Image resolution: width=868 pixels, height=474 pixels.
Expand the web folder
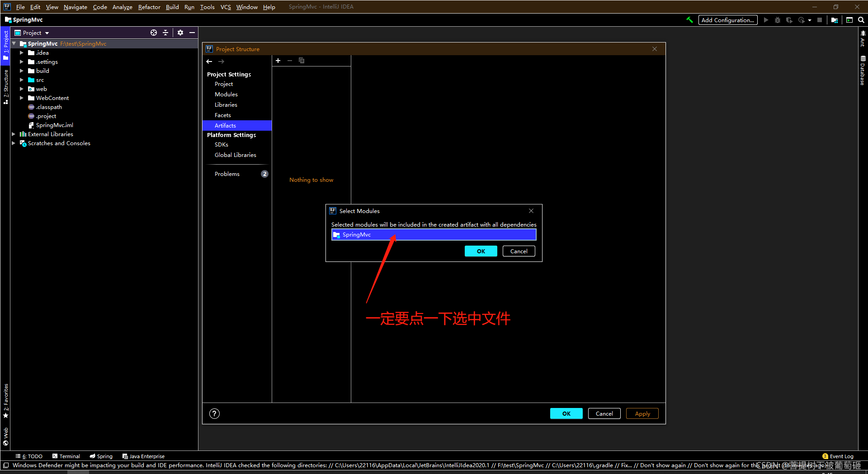(x=21, y=89)
